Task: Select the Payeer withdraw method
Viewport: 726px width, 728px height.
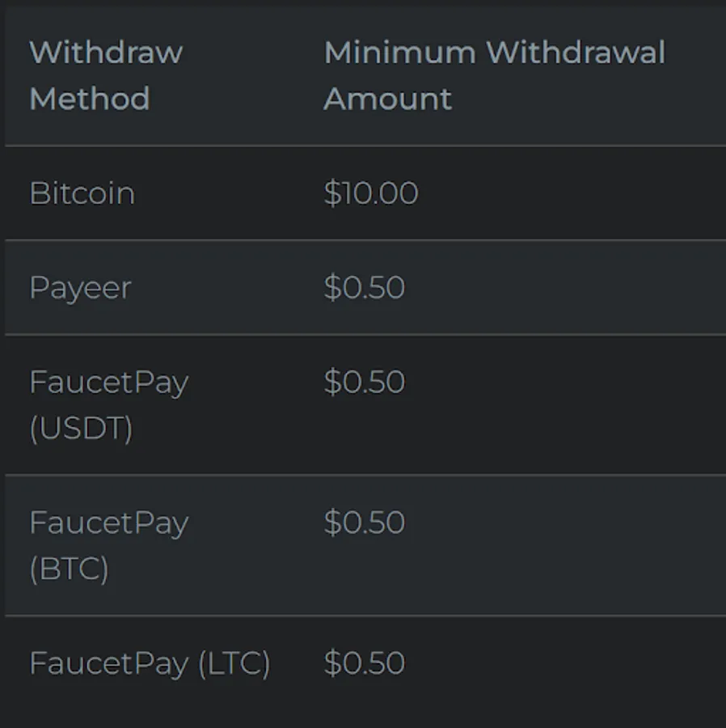Action: point(80,288)
